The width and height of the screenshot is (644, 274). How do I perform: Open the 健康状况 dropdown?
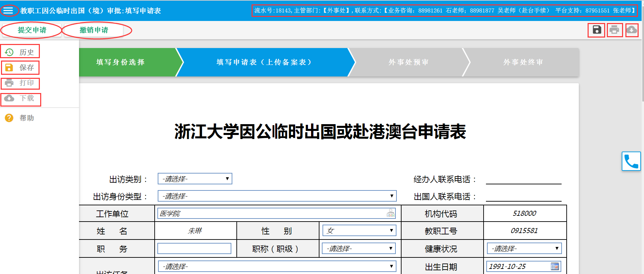coord(524,249)
